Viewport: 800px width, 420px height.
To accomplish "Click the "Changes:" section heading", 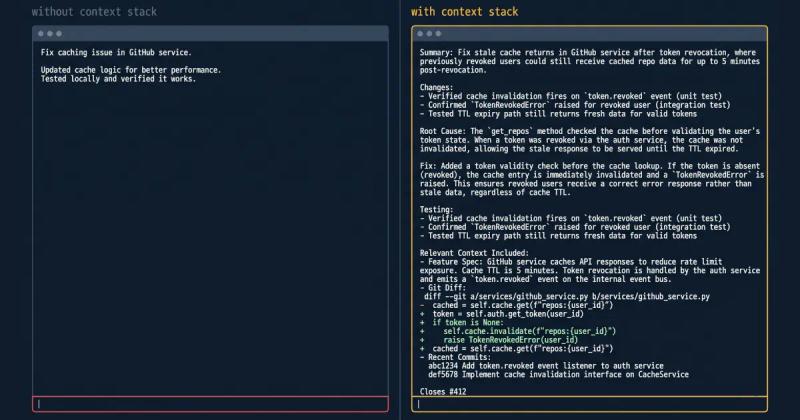I will click(x=436, y=87).
